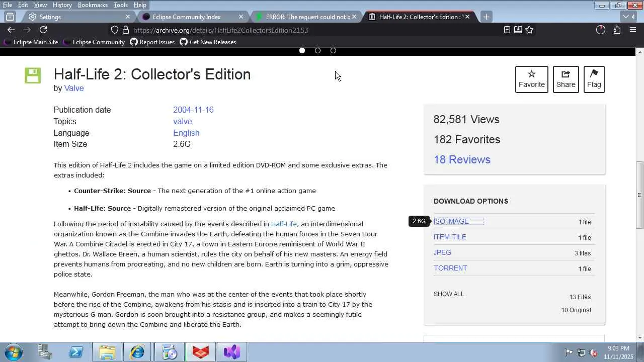
Task: Open the Edit menu
Action: [x=23, y=5]
